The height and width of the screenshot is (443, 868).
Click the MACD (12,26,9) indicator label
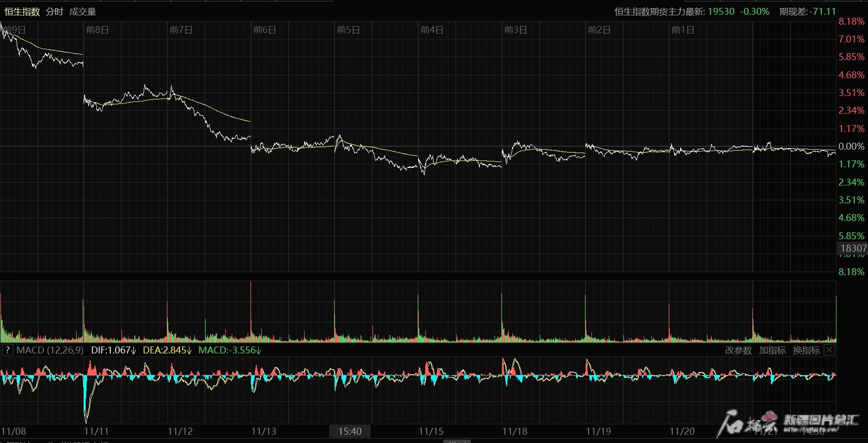point(50,350)
